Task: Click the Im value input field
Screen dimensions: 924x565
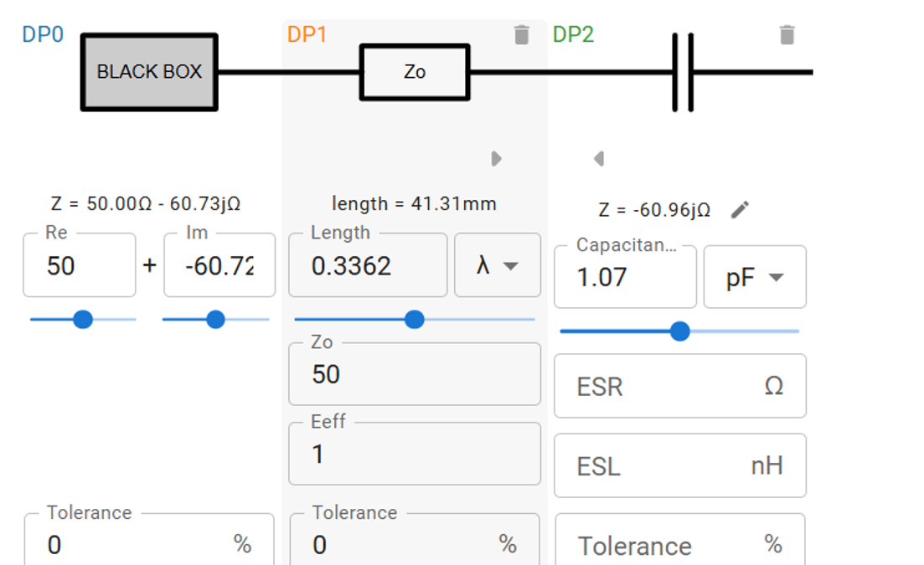Action: 219,266
